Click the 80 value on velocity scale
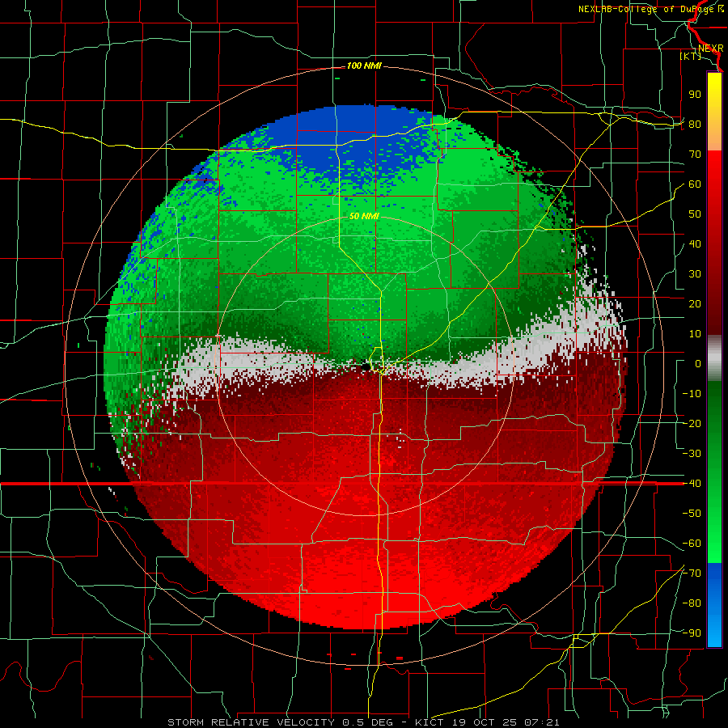This screenshot has height=728, width=728. (695, 124)
